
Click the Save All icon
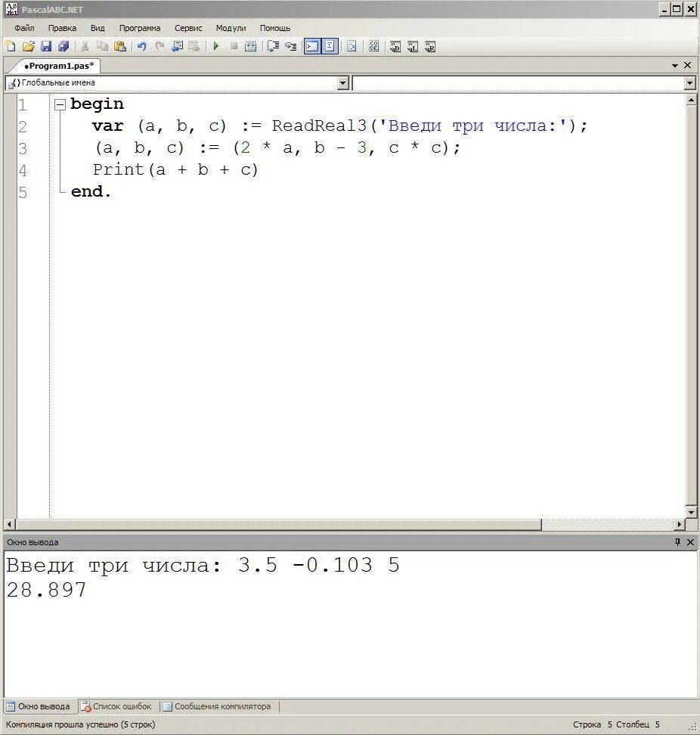tap(63, 46)
